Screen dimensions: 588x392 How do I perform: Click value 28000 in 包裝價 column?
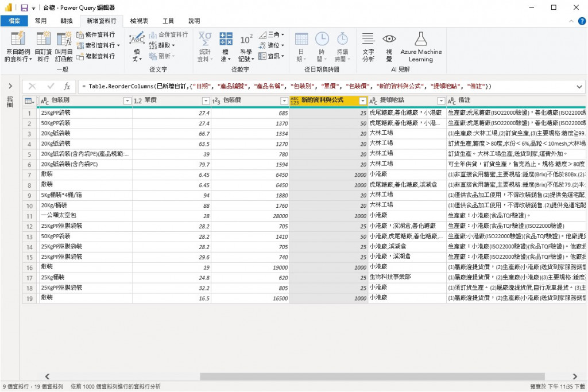pos(280,216)
